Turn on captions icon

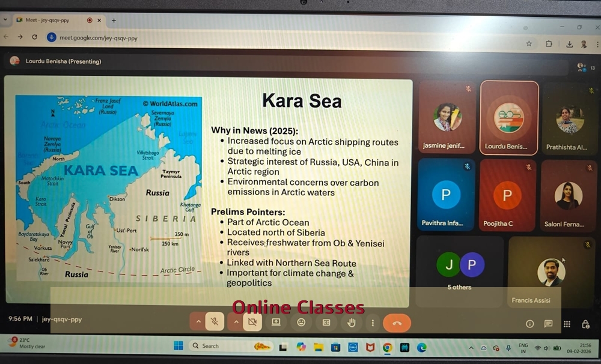[326, 323]
